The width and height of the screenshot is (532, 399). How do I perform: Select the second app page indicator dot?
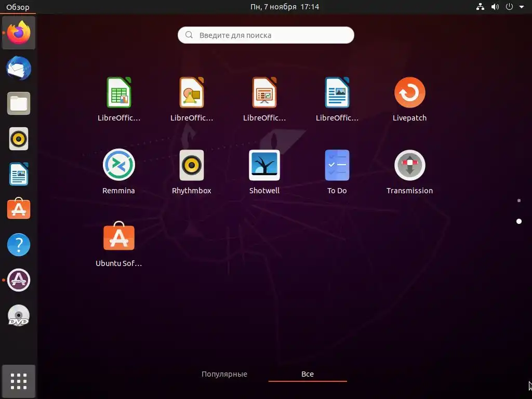pos(519,221)
